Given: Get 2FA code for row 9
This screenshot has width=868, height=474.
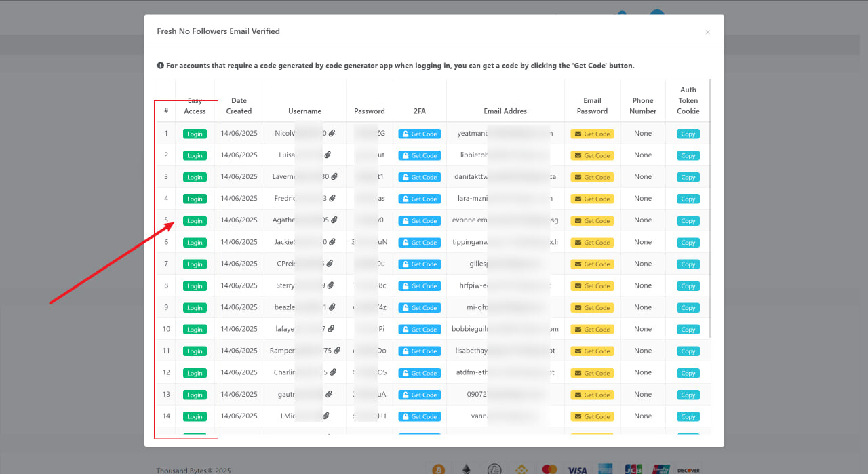Looking at the screenshot, I should coord(420,307).
